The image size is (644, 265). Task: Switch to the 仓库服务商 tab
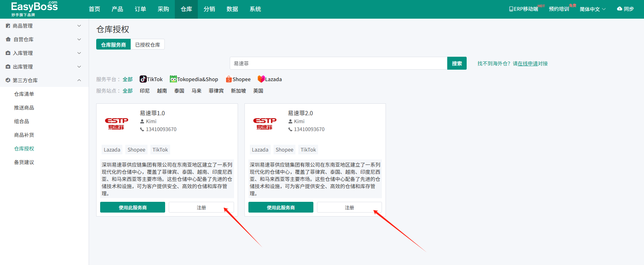pos(113,45)
